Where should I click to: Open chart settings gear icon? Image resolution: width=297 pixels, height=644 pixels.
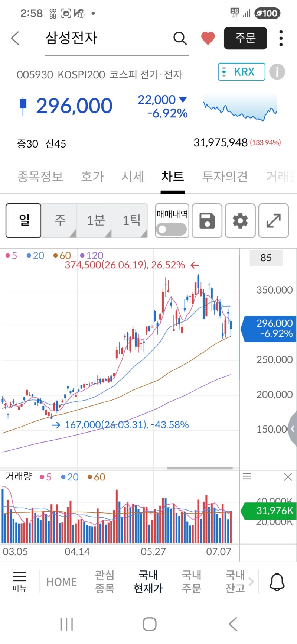tap(240, 220)
